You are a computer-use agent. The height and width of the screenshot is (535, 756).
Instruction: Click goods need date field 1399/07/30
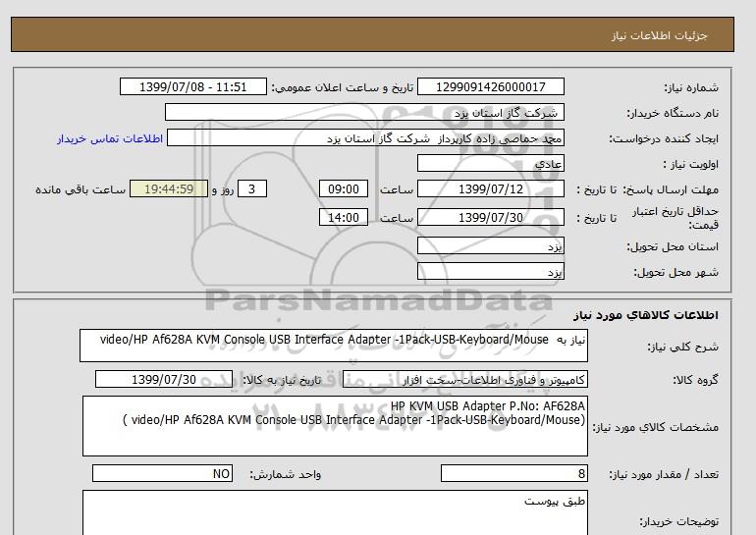click(x=164, y=379)
